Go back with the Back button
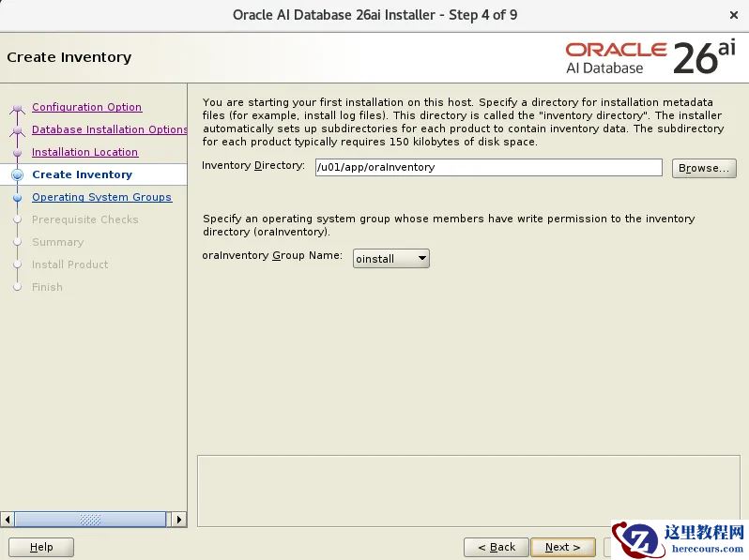The width and height of the screenshot is (749, 560). tap(497, 547)
